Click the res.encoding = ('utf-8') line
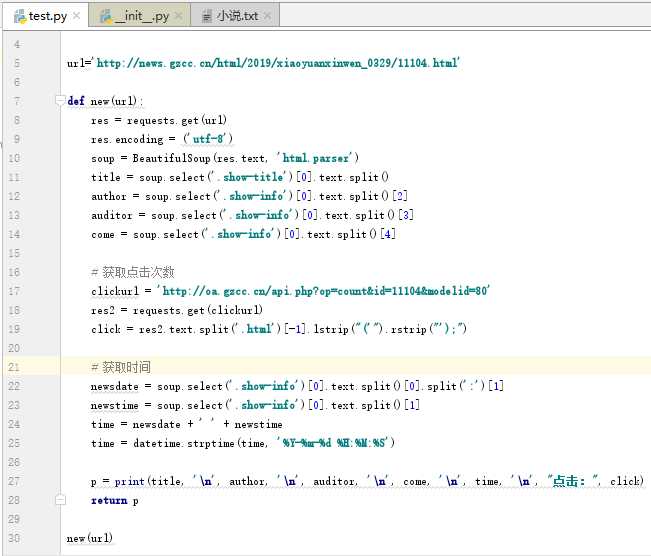 (x=162, y=139)
